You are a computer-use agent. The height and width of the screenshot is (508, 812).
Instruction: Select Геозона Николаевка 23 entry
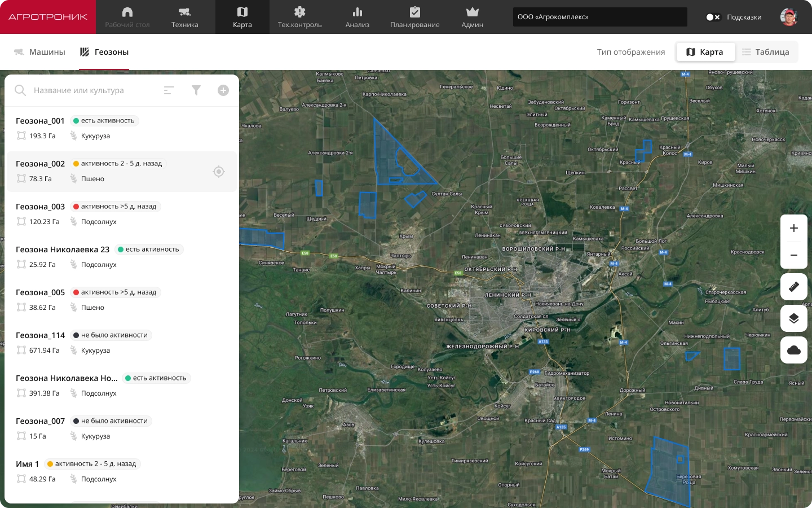[122, 257]
